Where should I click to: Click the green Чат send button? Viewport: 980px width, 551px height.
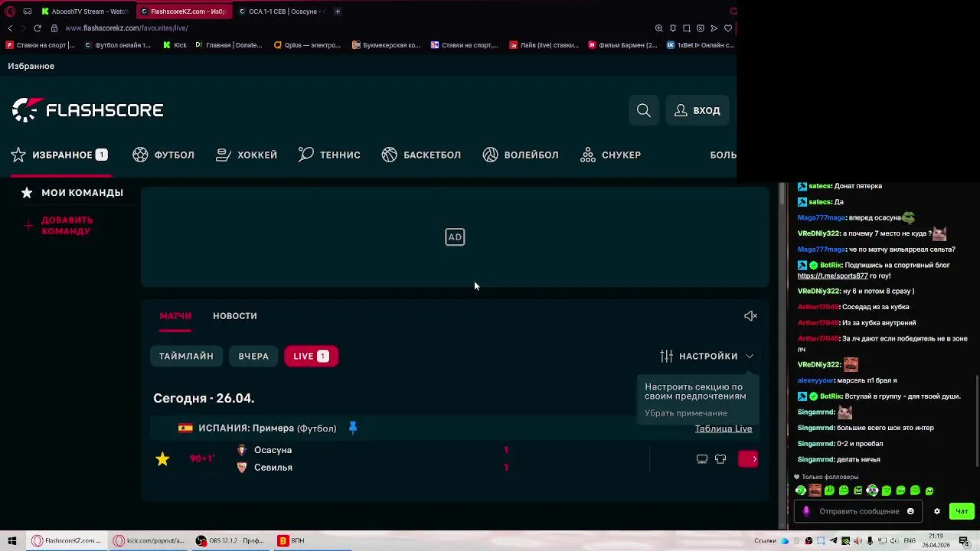coord(962,511)
